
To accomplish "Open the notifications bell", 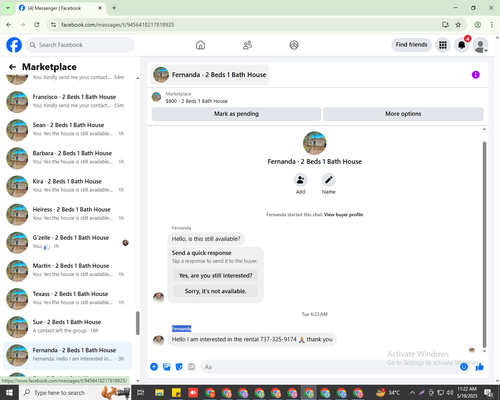I will point(462,45).
